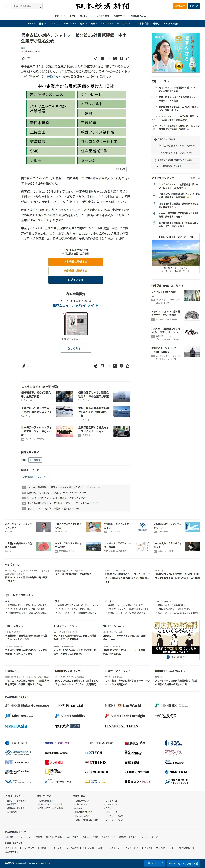
Task: Share to note using icon under headline
Action: click(x=108, y=58)
